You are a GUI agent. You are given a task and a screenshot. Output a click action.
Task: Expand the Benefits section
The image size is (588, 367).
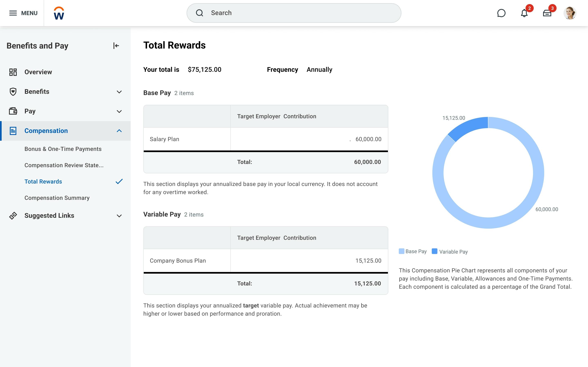(x=119, y=92)
